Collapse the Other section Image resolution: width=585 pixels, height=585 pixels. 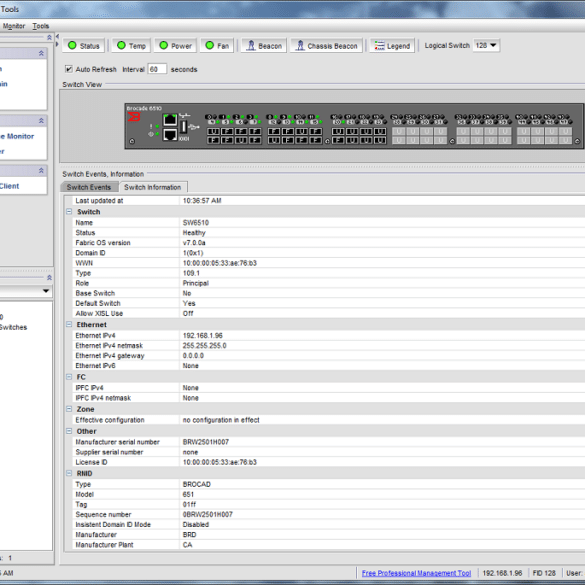click(69, 431)
